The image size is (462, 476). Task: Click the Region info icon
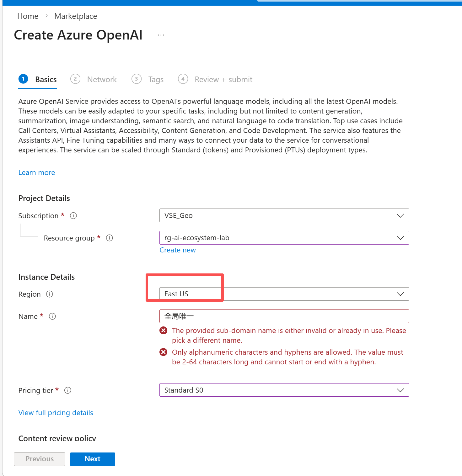(50, 294)
